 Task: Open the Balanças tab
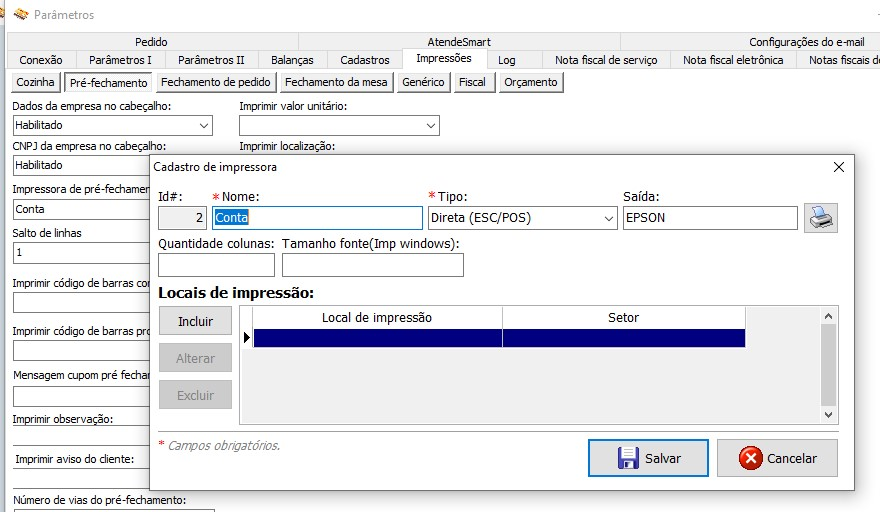(292, 60)
